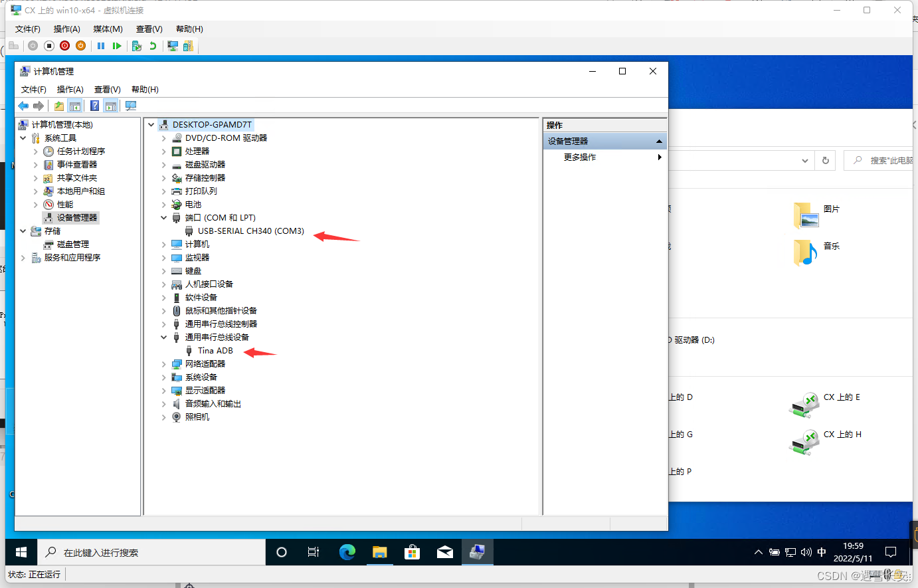Screen dimensions: 918x588
Task: Select 本地用户和组 tree item
Action: click(x=81, y=191)
